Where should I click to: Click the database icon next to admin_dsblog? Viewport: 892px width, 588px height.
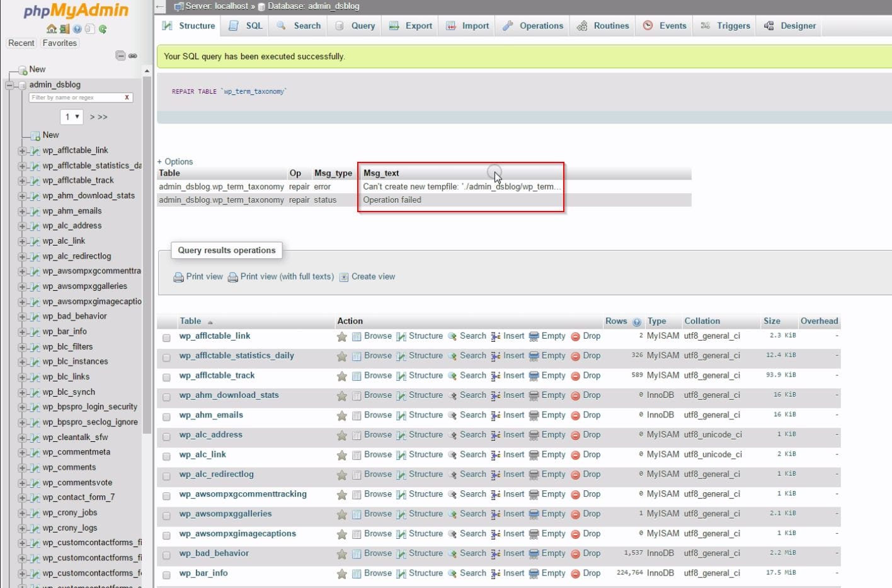tap(23, 85)
